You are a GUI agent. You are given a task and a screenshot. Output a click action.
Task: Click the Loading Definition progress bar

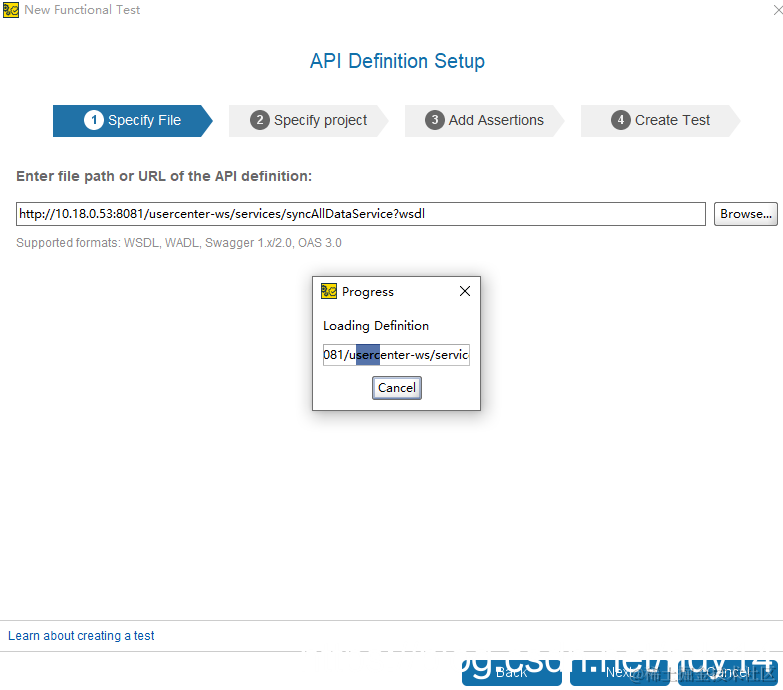(x=396, y=355)
